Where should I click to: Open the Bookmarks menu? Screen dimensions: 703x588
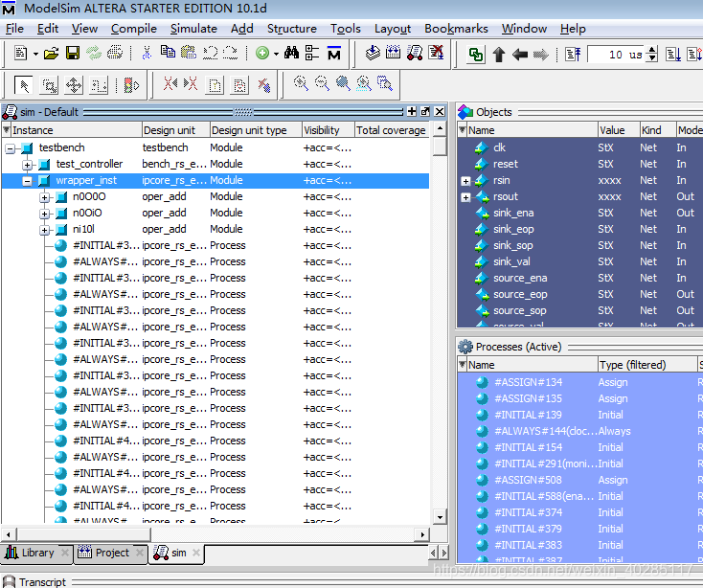pos(456,29)
